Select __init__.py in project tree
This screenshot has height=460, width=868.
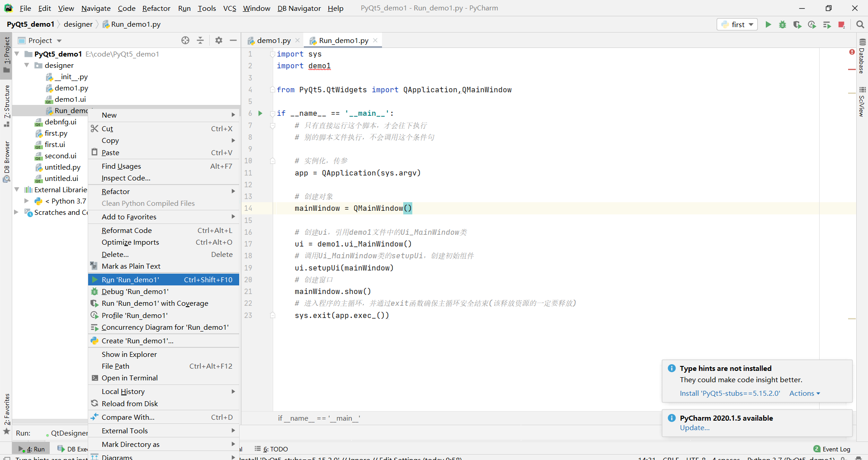(x=71, y=76)
